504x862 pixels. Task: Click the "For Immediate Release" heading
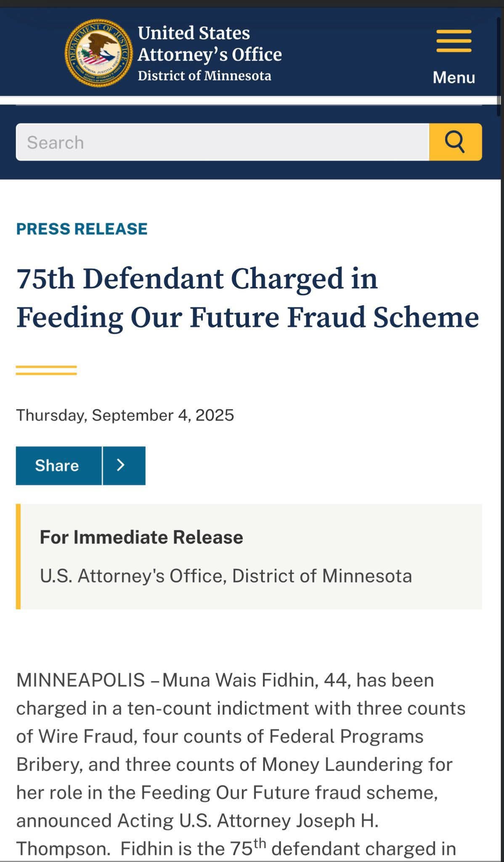tap(141, 537)
